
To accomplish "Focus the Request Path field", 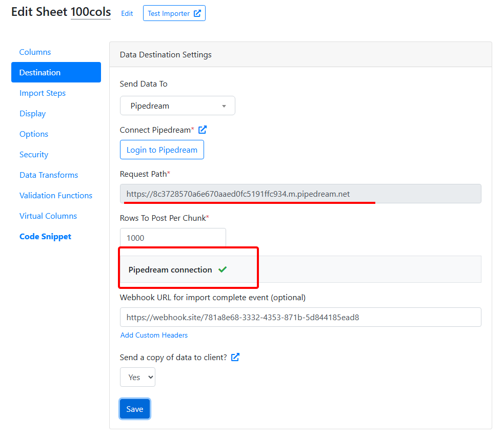I will [300, 194].
